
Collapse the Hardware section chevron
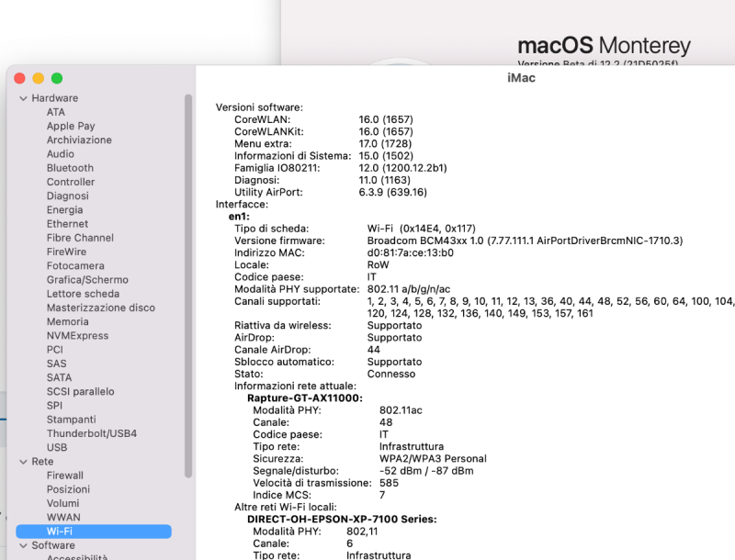tap(23, 98)
